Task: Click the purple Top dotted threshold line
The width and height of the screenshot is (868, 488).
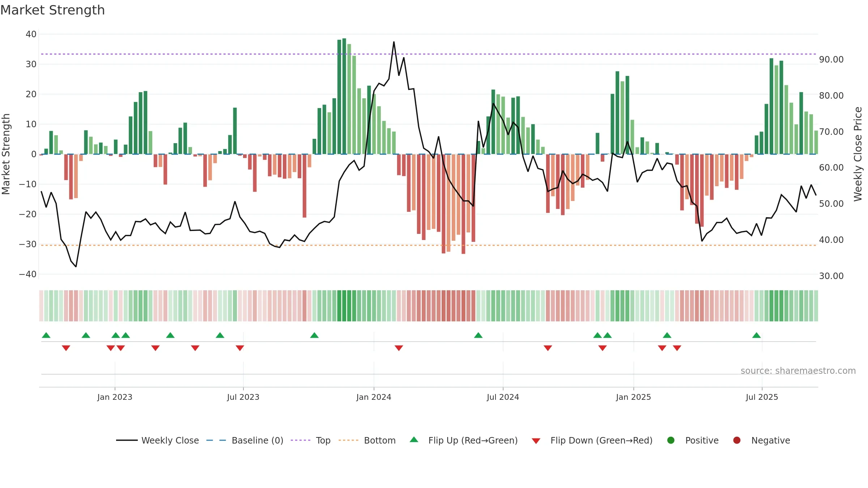Action: (x=429, y=54)
